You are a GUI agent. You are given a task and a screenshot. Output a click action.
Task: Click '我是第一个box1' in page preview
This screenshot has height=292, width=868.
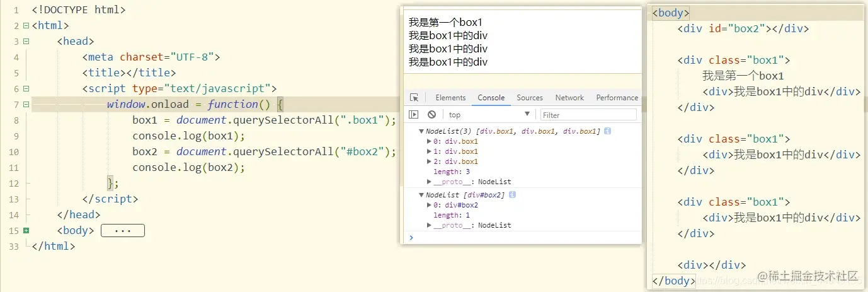pyautogui.click(x=445, y=22)
